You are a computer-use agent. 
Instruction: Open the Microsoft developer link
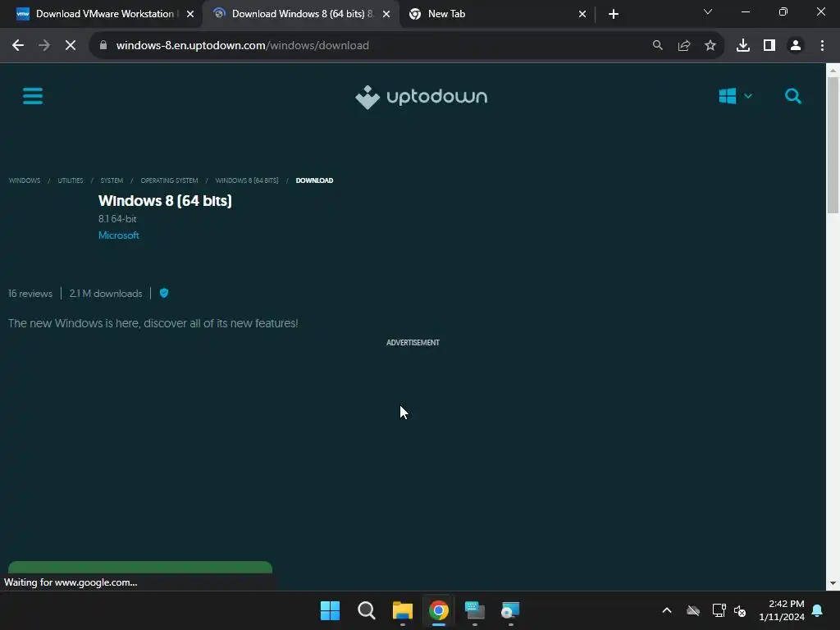(119, 235)
